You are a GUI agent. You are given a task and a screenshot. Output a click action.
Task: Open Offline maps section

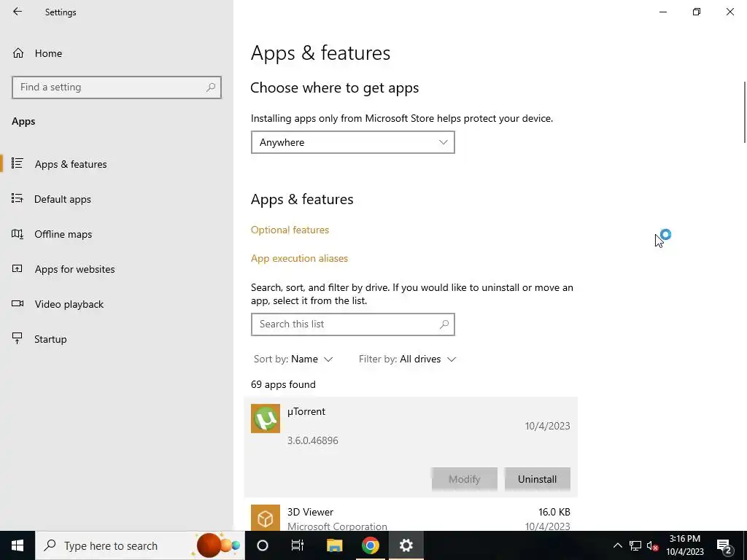tap(63, 234)
